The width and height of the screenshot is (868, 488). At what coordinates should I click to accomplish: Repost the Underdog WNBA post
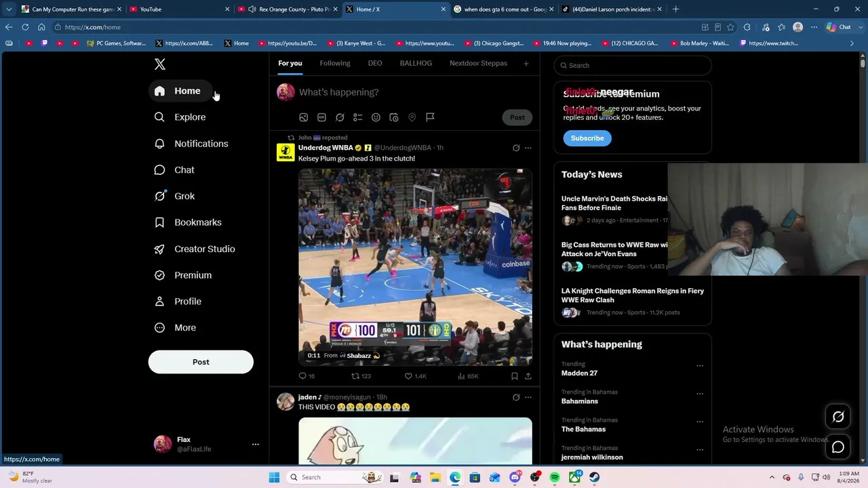point(361,376)
